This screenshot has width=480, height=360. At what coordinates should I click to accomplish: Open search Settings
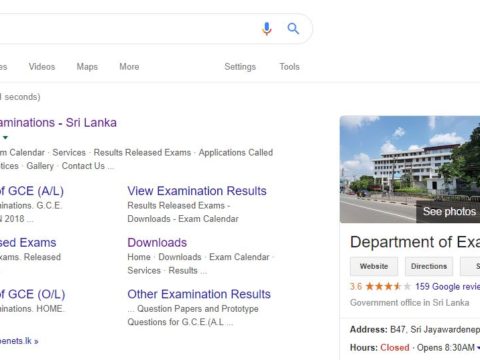240,67
